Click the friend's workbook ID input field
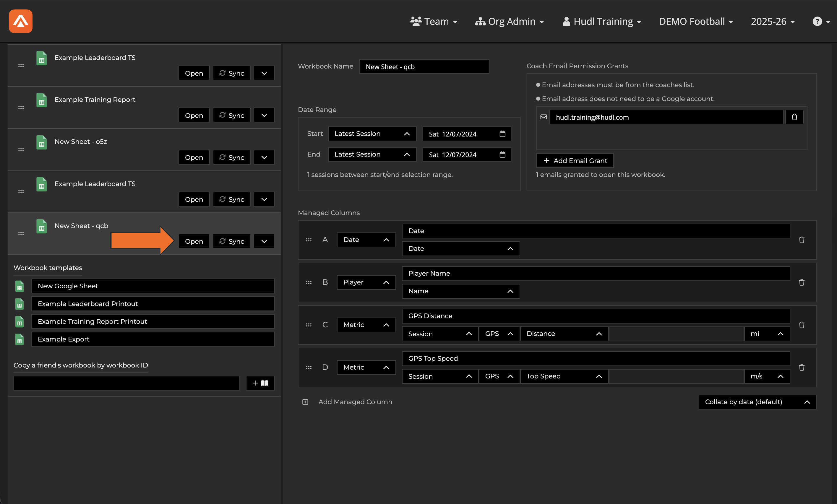837x504 pixels. (x=126, y=383)
